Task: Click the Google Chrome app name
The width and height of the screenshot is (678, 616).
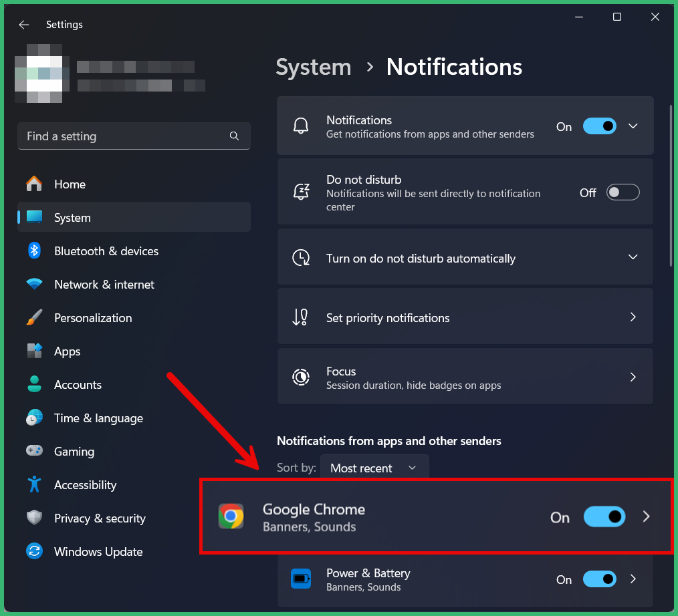Action: click(x=314, y=509)
